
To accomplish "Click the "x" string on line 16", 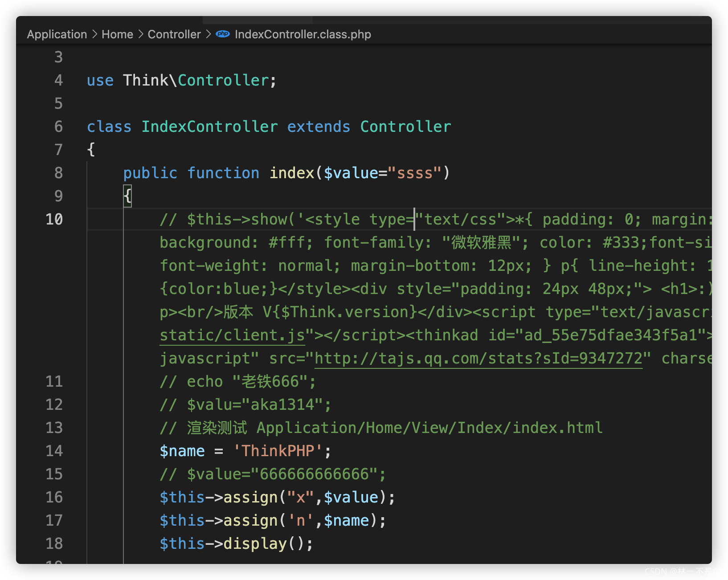I will click(x=301, y=498).
